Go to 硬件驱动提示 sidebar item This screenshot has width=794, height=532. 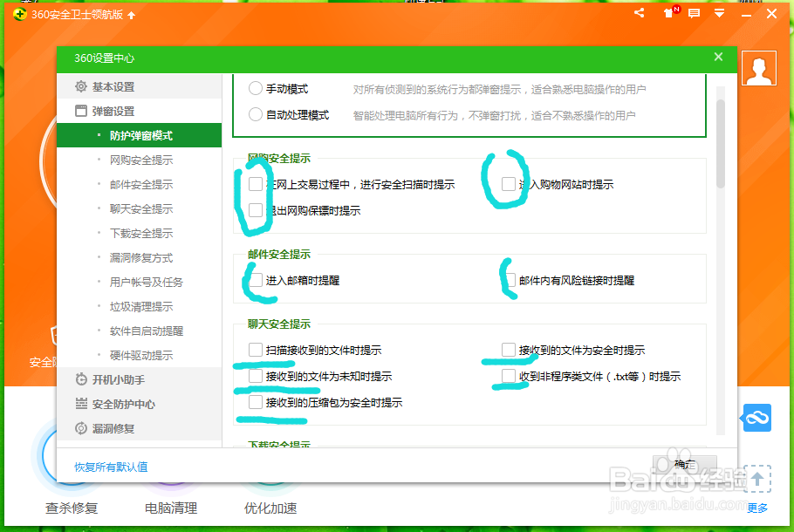pyautogui.click(x=140, y=355)
